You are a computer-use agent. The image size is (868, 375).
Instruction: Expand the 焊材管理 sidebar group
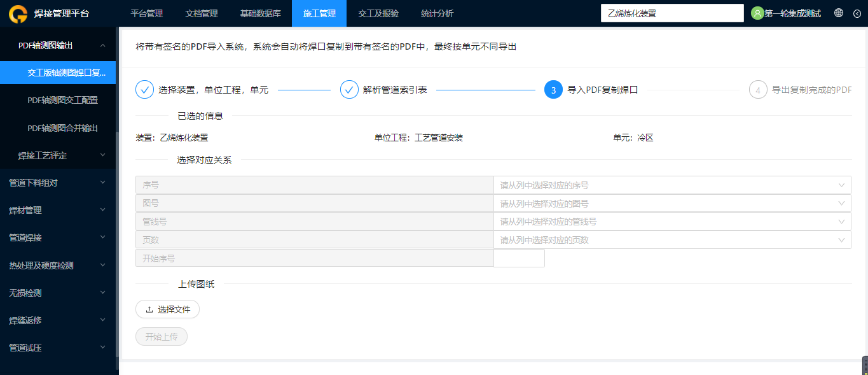(58, 210)
